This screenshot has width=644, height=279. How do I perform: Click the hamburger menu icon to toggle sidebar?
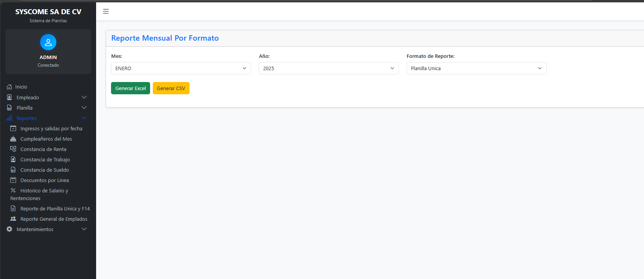pyautogui.click(x=106, y=11)
